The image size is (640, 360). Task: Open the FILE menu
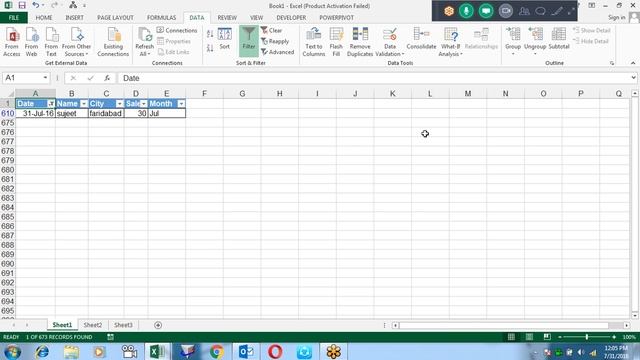[x=14, y=18]
